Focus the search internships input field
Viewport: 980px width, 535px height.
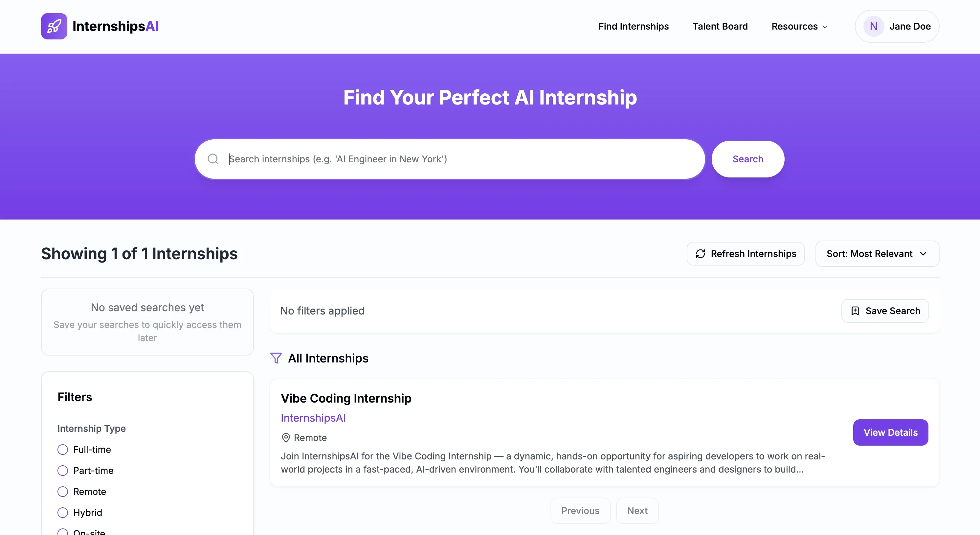(450, 159)
